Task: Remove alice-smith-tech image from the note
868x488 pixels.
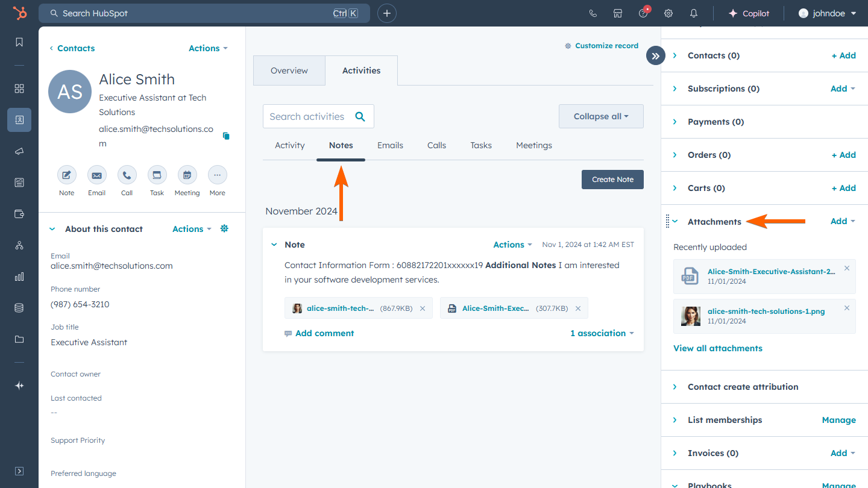Action: (x=423, y=308)
